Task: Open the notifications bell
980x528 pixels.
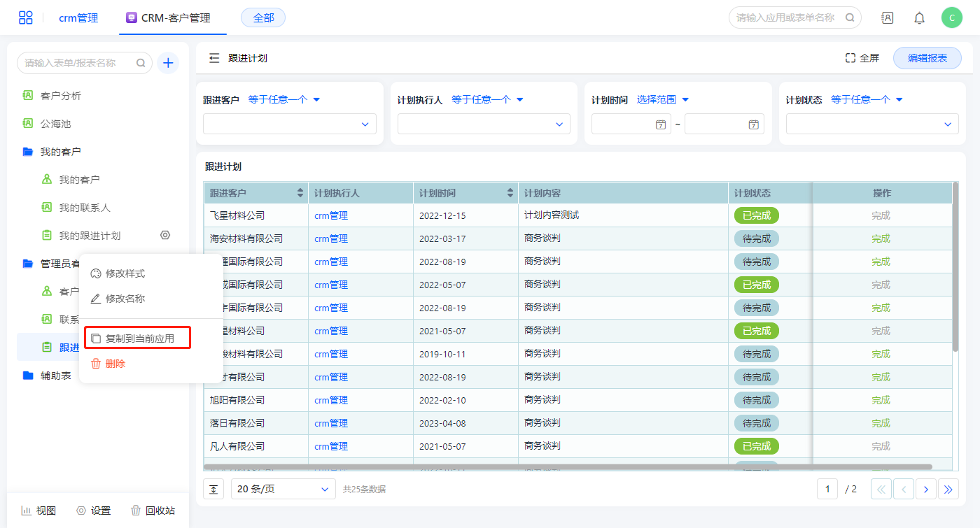Action: coord(919,18)
